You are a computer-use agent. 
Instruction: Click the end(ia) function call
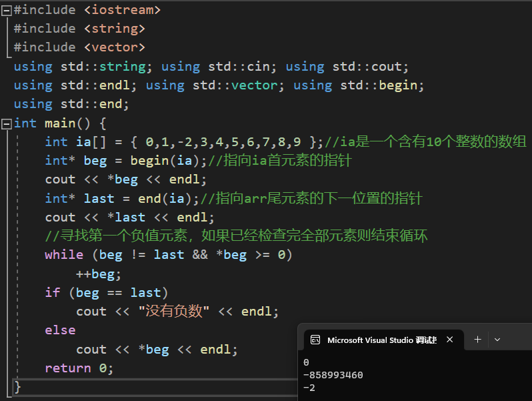177,199
